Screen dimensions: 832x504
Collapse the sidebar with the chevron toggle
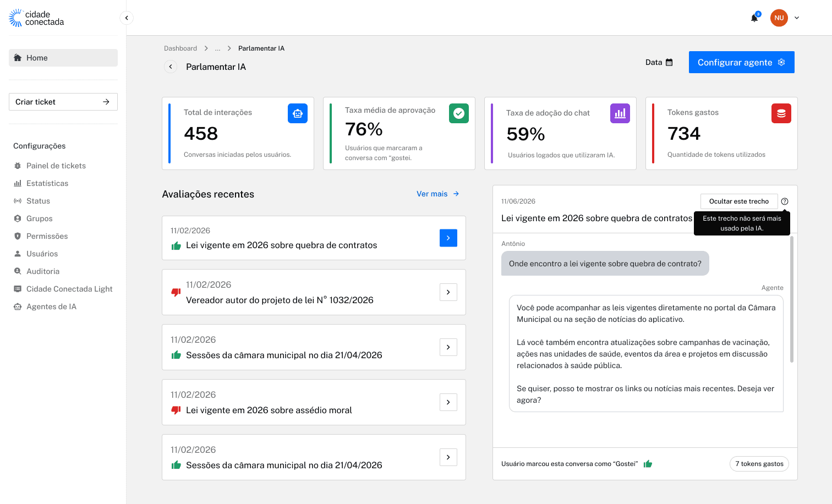pyautogui.click(x=127, y=18)
